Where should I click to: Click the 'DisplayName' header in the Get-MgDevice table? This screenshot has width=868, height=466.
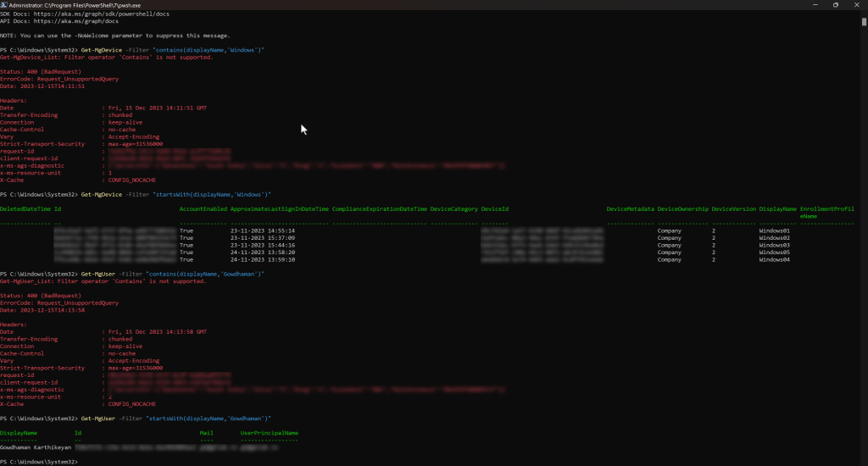(778, 208)
